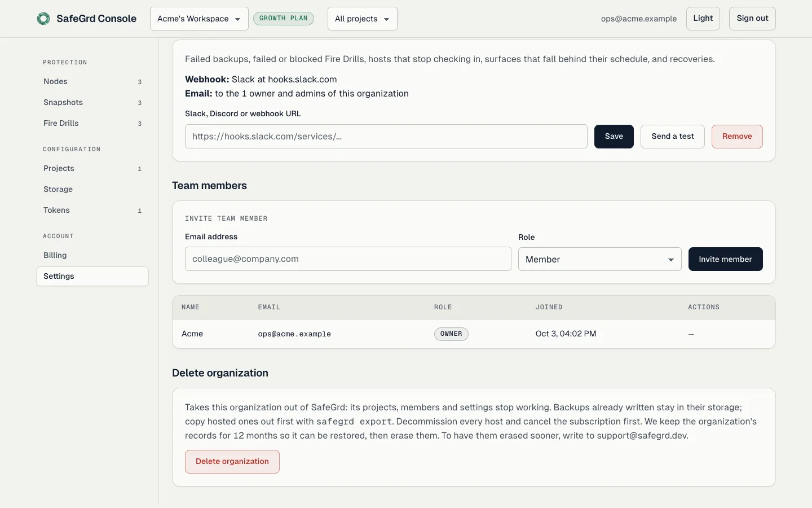This screenshot has height=508, width=812.
Task: Open Nodes in the sidebar
Action: coord(92,81)
